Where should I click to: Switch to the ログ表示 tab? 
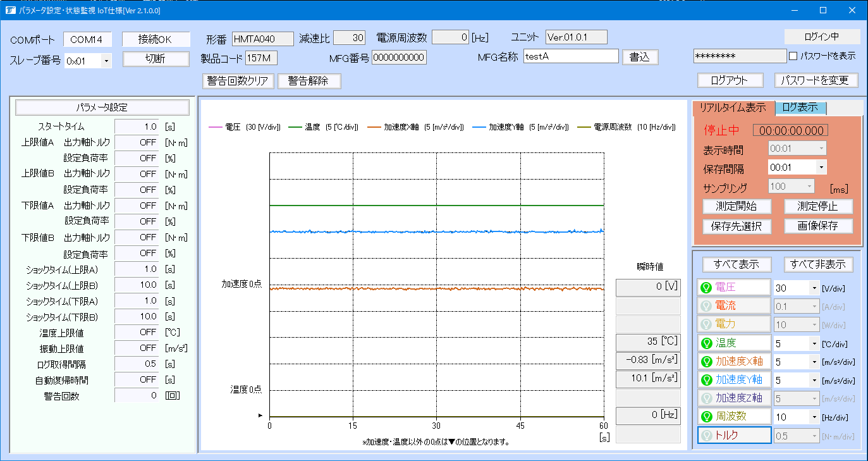800,108
